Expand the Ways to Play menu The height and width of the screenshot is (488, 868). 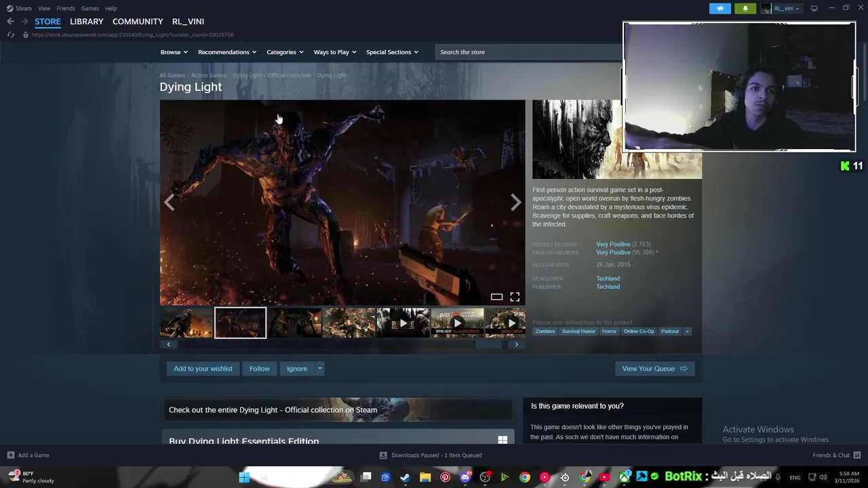335,52
